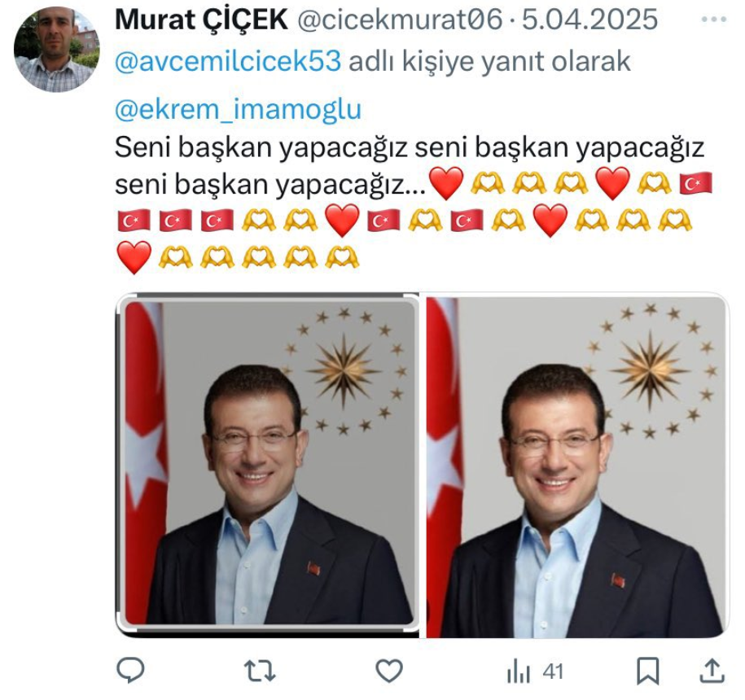This screenshot has height=700, width=745.
Task: Open the @ekrem_imamoglu mention link
Action: [238, 109]
